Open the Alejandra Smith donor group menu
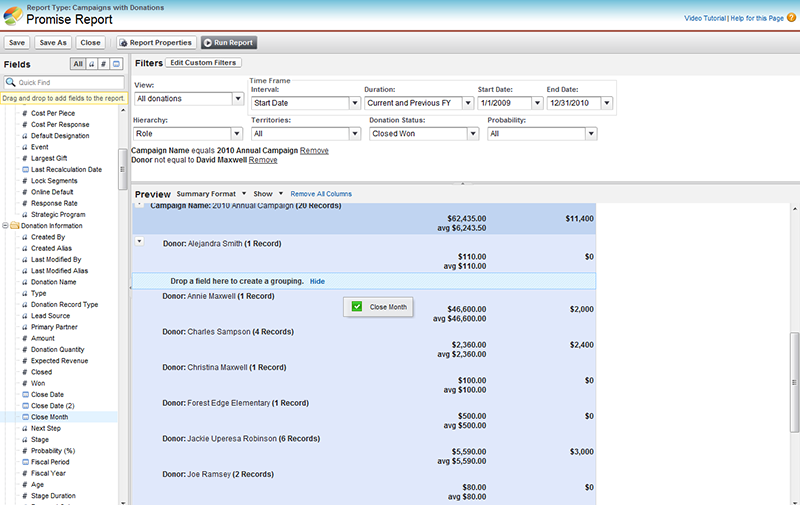The image size is (800, 505). point(140,242)
